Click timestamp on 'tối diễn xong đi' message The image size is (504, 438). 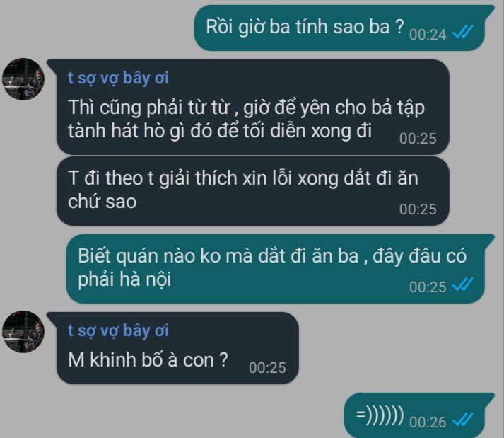point(418,139)
